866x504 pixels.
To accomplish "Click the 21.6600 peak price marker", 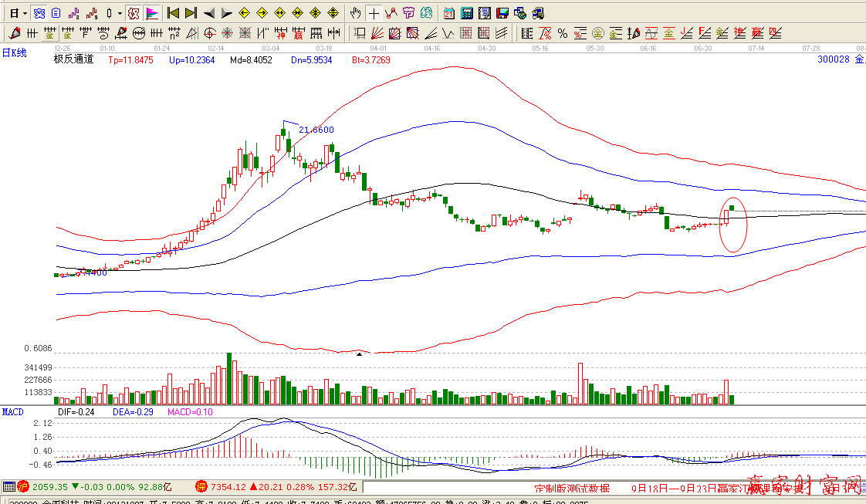I will coord(316,130).
